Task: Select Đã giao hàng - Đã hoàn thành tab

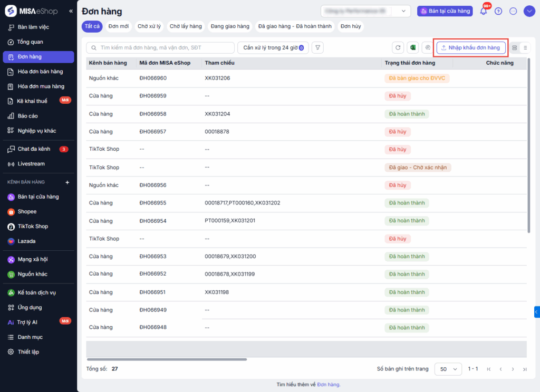Action: click(295, 26)
